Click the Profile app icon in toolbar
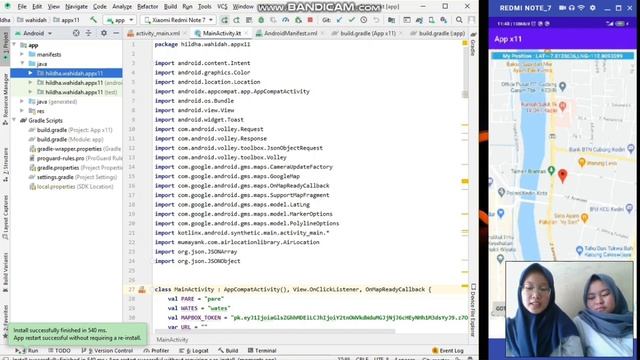 pyautogui.click(x=286, y=20)
